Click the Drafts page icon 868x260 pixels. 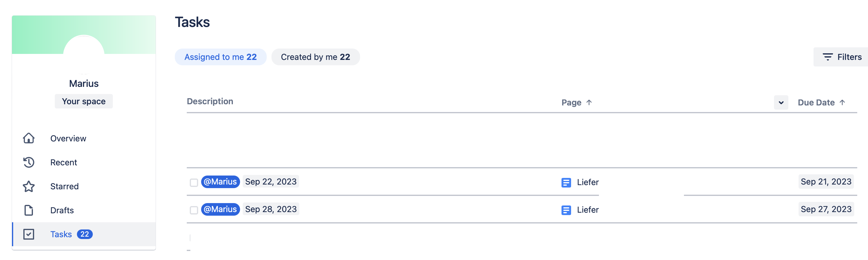point(29,210)
